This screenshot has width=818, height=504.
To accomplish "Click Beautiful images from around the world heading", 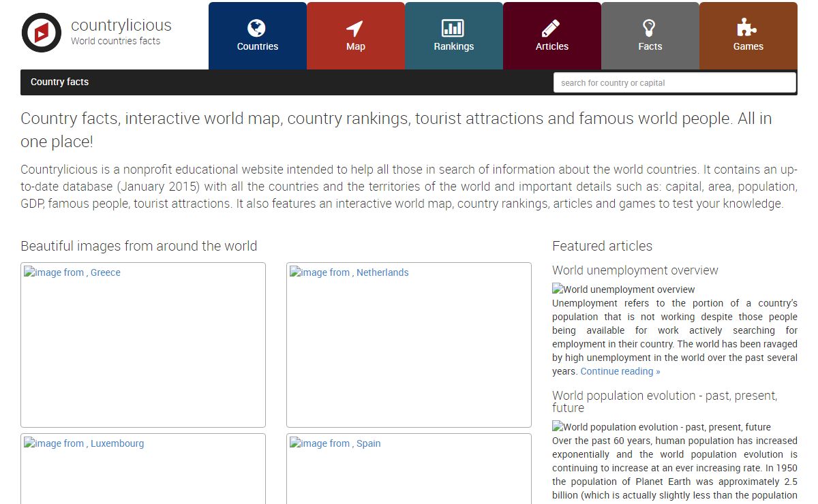I will click(x=139, y=246).
